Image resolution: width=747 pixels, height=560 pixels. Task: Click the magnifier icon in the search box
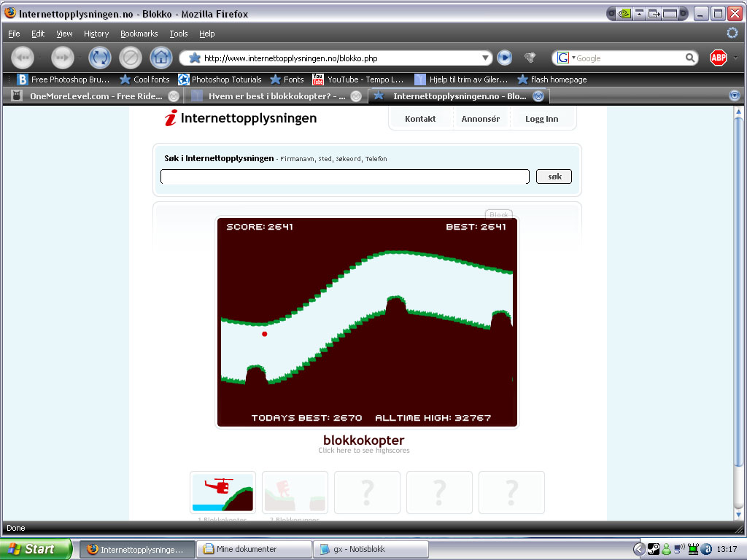(x=690, y=58)
